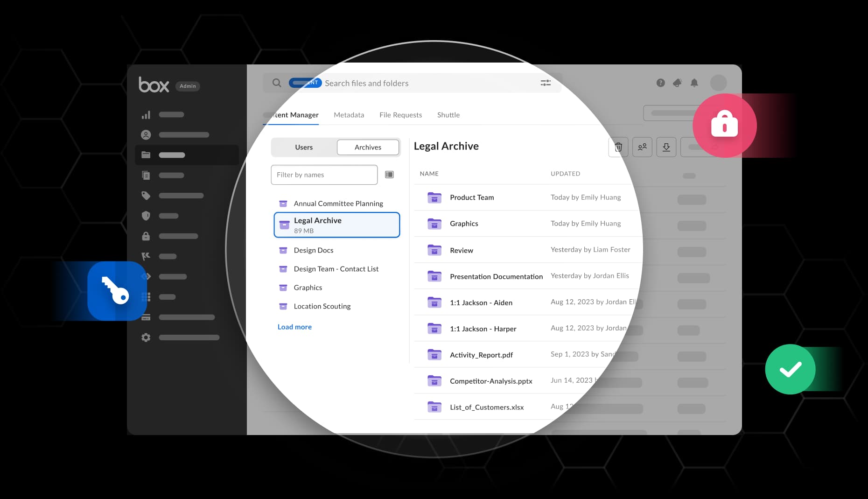Click the green checkmark badge
The width and height of the screenshot is (868, 499).
click(x=790, y=369)
